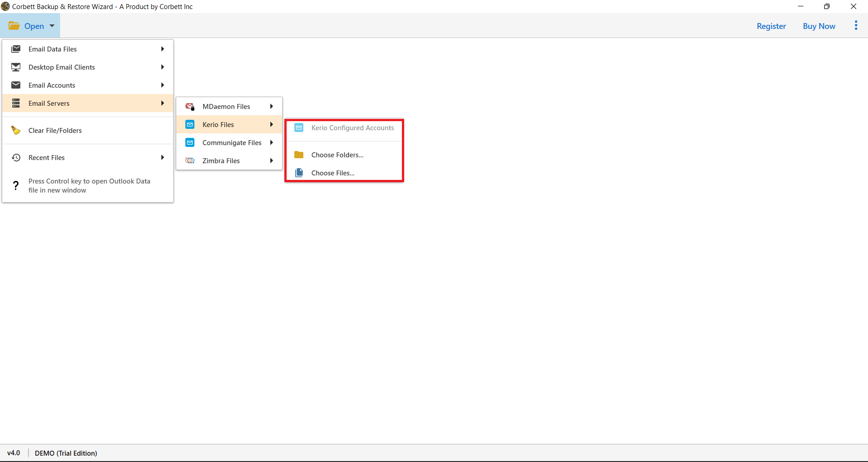The height and width of the screenshot is (462, 868).
Task: Click the Communigate Files mail icon
Action: tap(190, 142)
